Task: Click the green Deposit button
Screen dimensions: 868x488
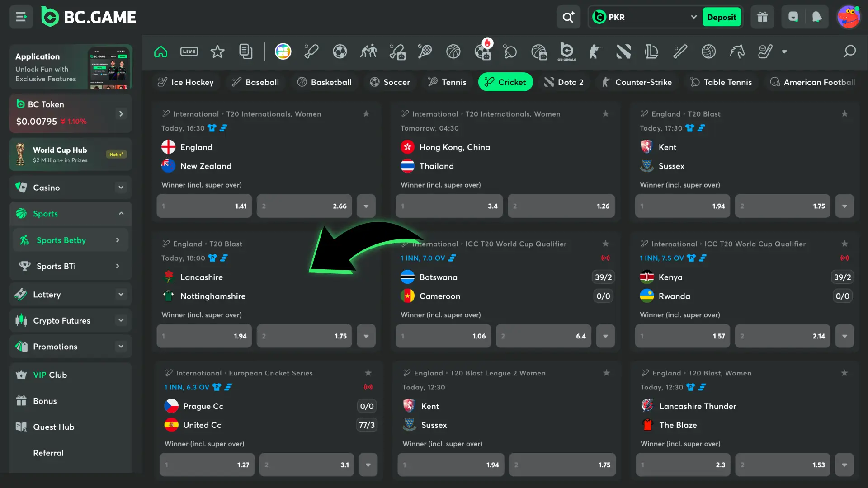Action: [x=722, y=17]
